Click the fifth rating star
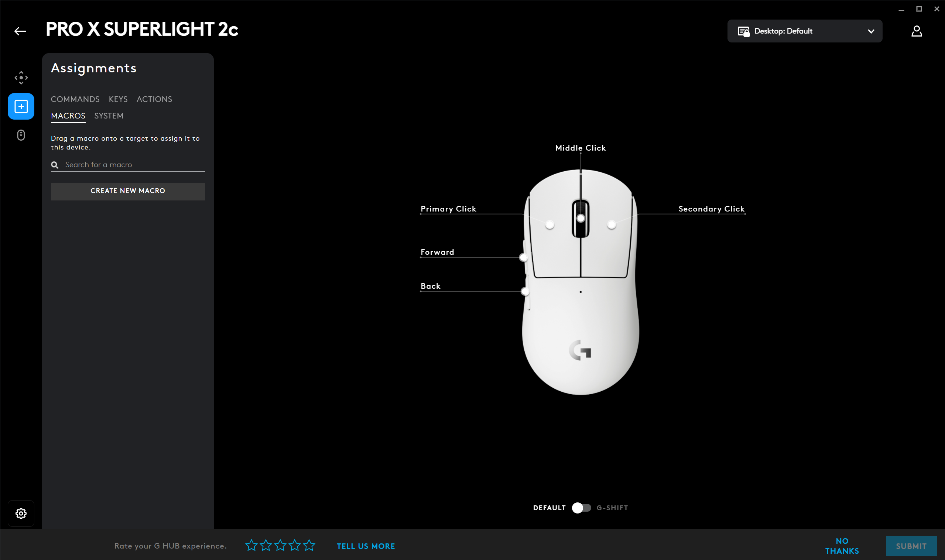Viewport: 945px width, 560px height. (309, 545)
